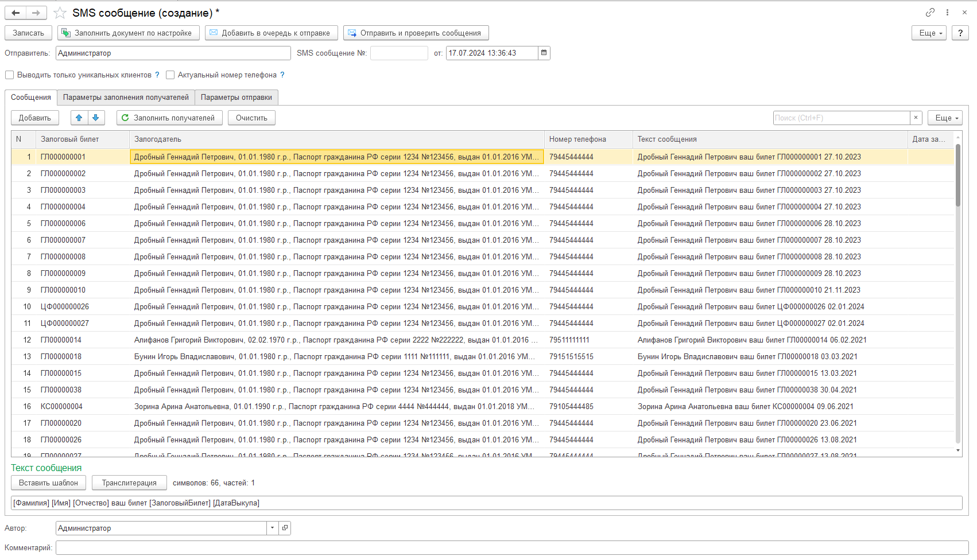Image resolution: width=977 pixels, height=560 pixels.
Task: Click 'Заполнить документ по настройке'
Action: pos(129,33)
